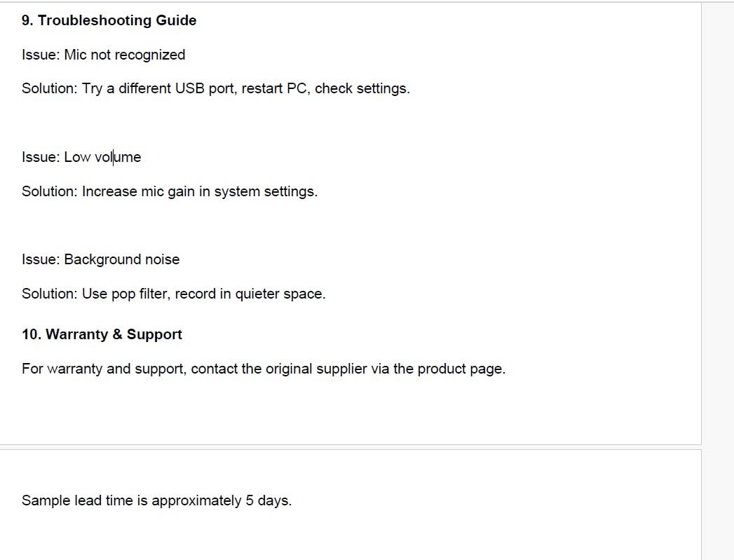Click the "10. Warranty & Support" heading
This screenshot has width=734, height=560.
pyautogui.click(x=102, y=334)
